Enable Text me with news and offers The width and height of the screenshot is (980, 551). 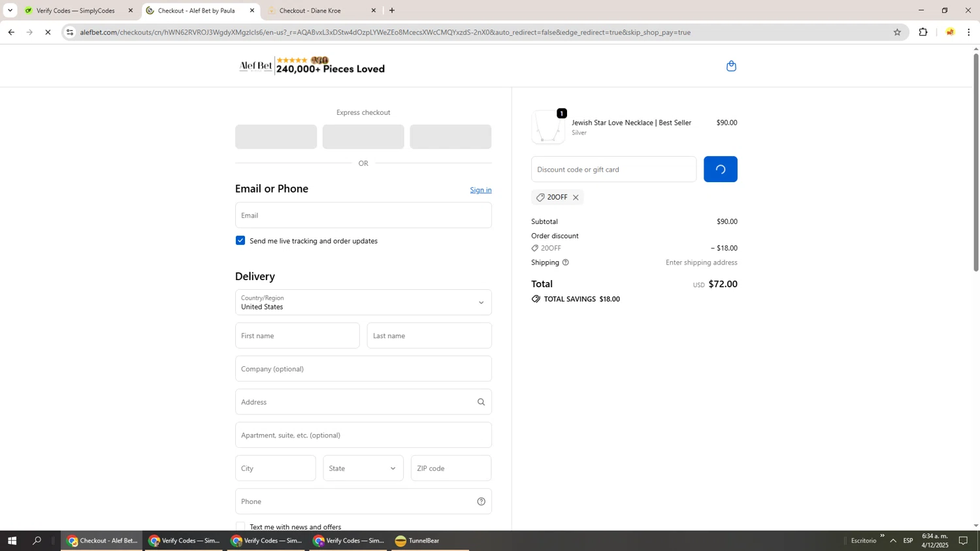(x=240, y=526)
